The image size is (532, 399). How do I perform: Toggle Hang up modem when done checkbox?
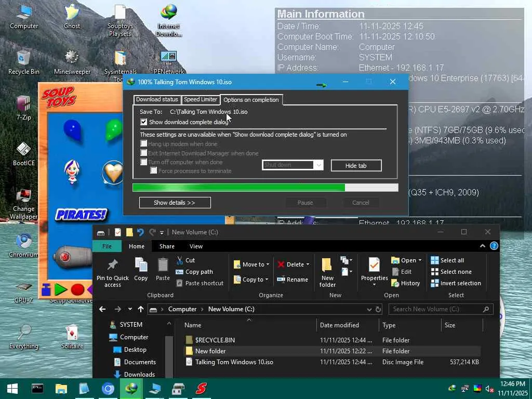144,143
